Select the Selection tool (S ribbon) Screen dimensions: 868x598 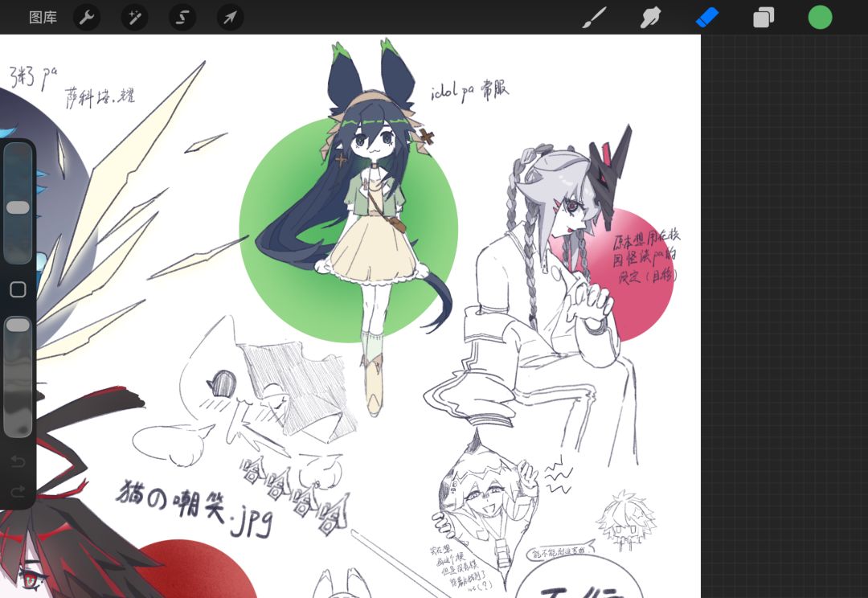pyautogui.click(x=182, y=18)
